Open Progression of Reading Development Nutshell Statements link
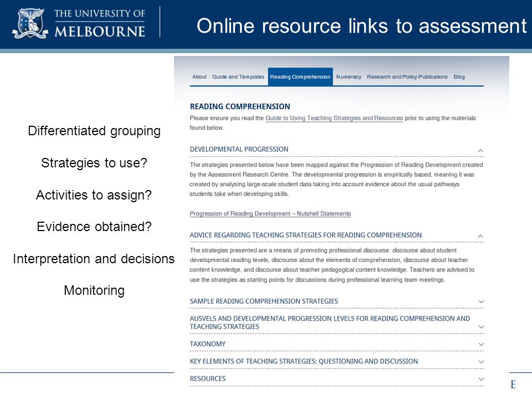The height and width of the screenshot is (399, 532). point(270,213)
